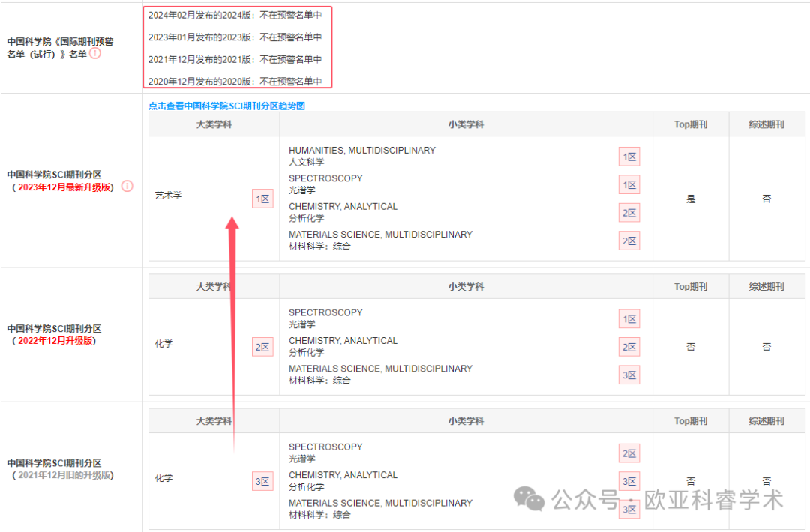Click the 综述期刊 header of the 2023 table
The height and width of the screenshot is (532, 810).
766,124
